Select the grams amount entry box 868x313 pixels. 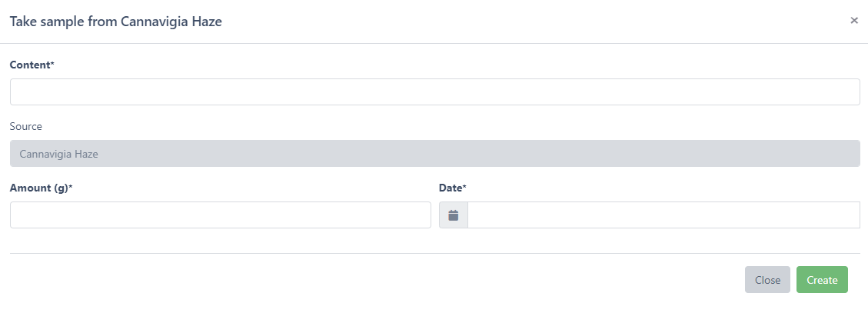[x=220, y=215]
